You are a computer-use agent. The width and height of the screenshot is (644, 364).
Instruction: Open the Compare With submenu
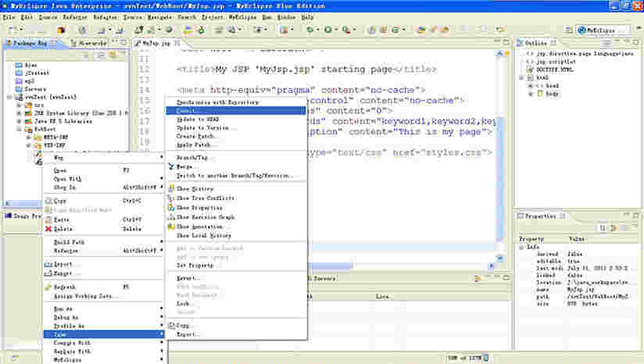click(x=72, y=342)
